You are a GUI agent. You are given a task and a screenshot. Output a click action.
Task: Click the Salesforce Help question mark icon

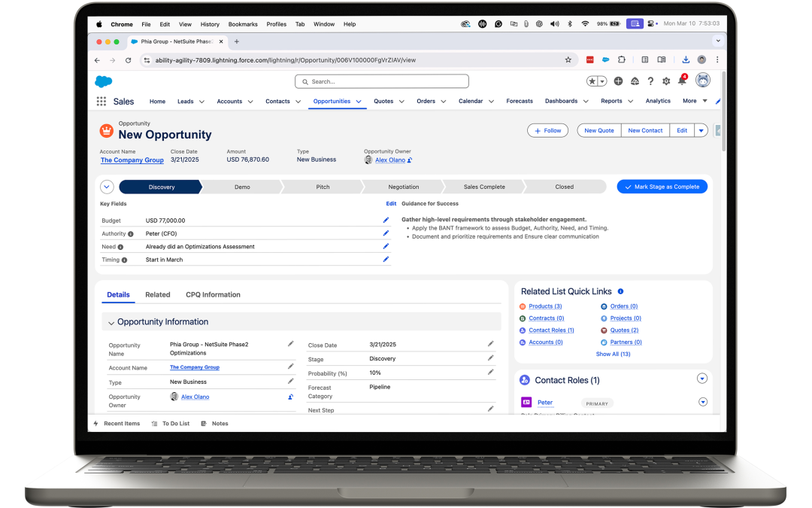click(650, 81)
